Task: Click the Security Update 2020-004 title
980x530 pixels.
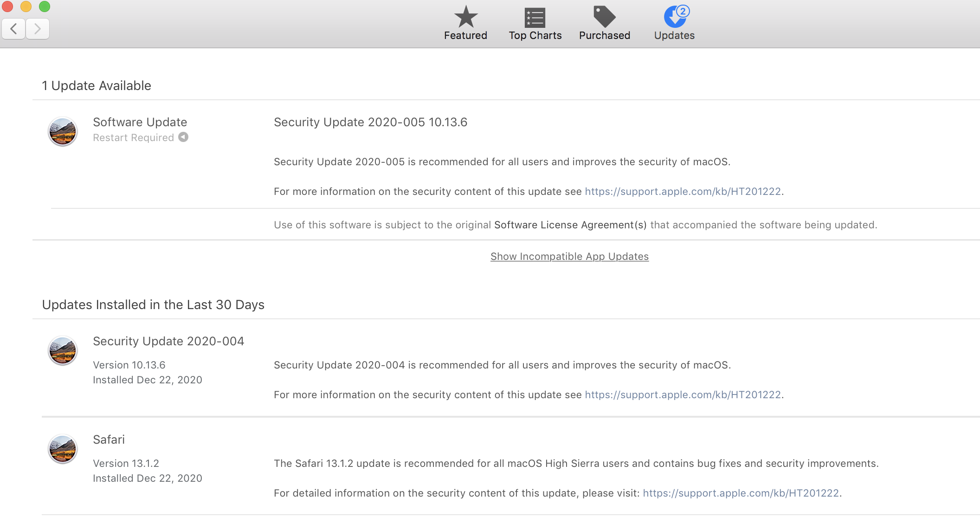Action: tap(168, 341)
